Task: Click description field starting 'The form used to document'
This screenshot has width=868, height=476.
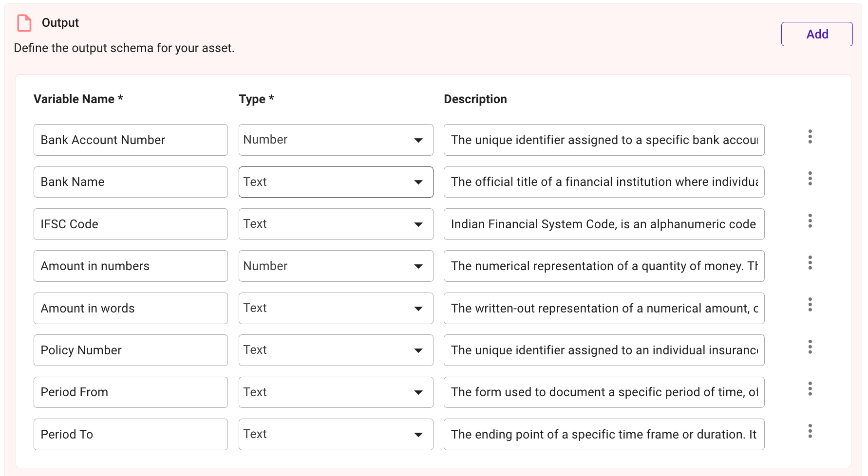Action: (x=604, y=392)
